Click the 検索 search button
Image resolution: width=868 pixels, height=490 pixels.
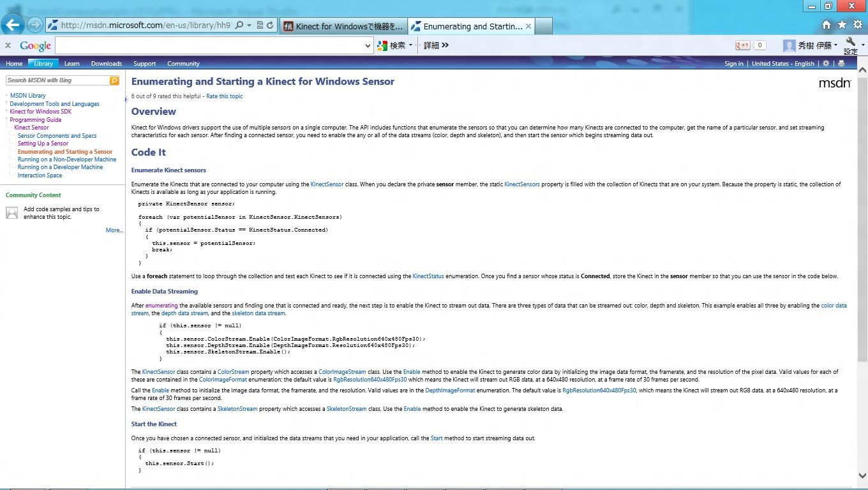(x=392, y=45)
